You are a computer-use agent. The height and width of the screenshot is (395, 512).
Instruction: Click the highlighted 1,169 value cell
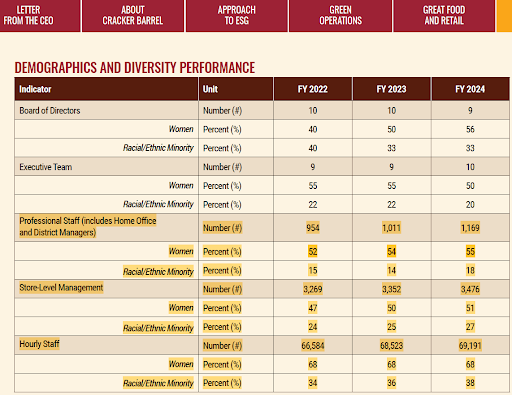(470, 228)
